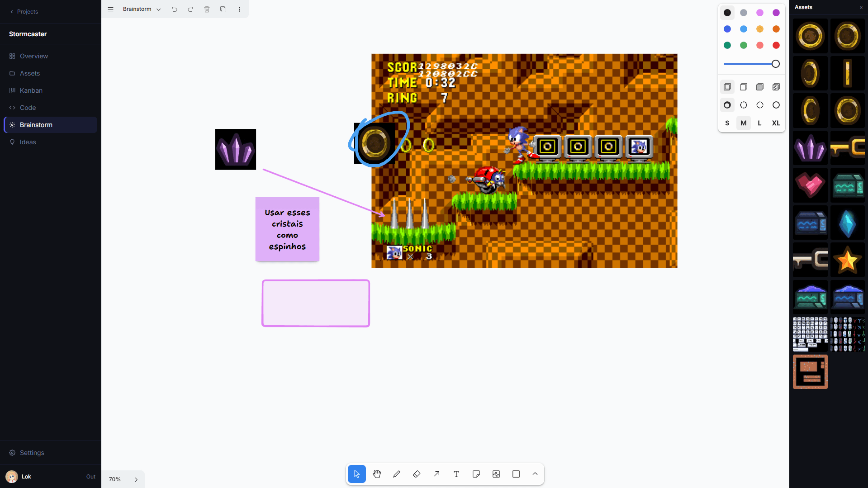Set fill style to semi-transparent

pos(744,87)
